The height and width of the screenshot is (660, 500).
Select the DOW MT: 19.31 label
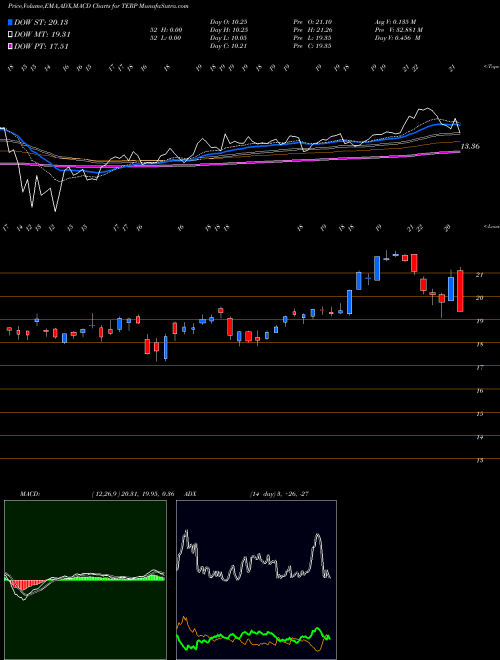(x=42, y=35)
